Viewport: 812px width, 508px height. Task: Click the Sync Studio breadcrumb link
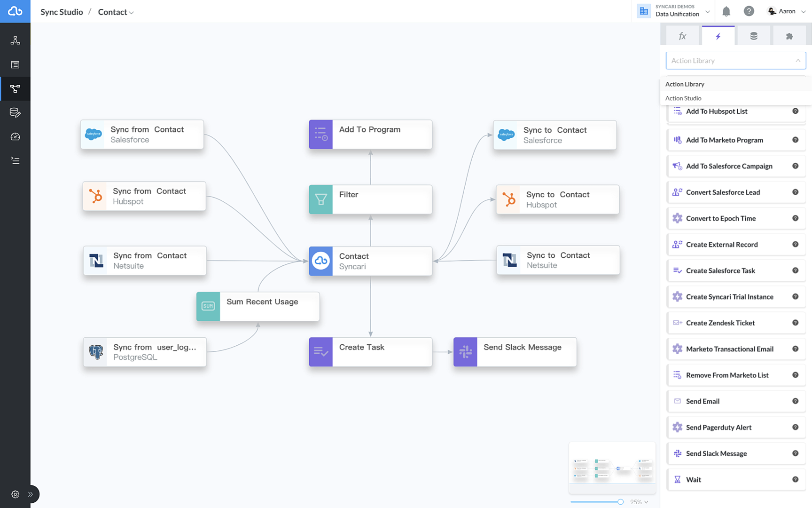(x=62, y=12)
